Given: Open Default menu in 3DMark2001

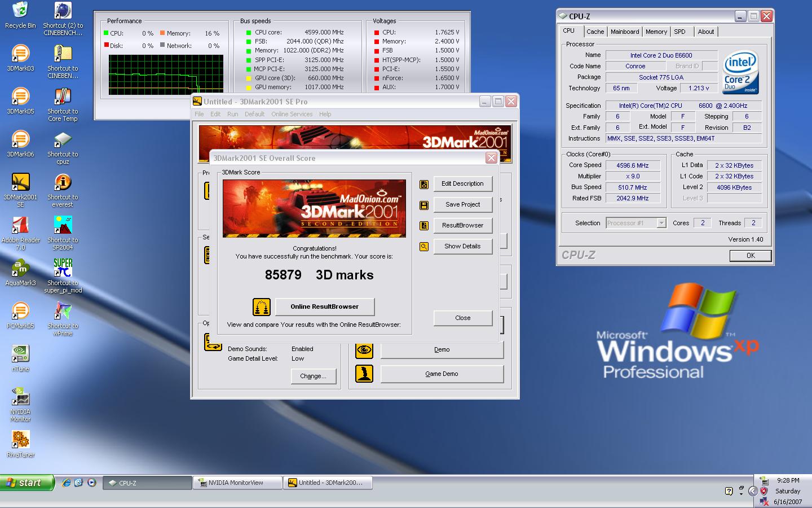Looking at the screenshot, I should (x=254, y=114).
